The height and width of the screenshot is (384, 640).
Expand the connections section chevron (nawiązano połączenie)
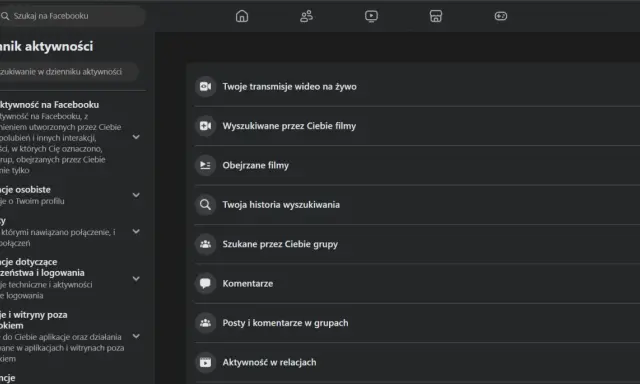[x=136, y=231]
